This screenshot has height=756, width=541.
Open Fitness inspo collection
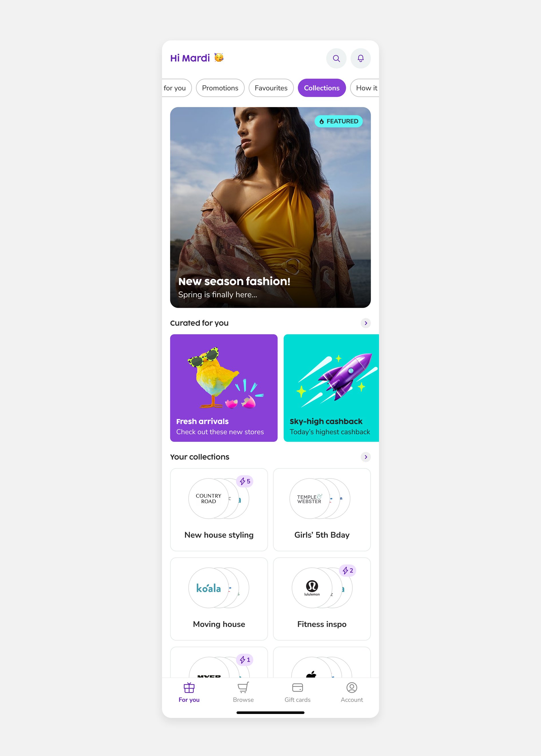pos(322,599)
